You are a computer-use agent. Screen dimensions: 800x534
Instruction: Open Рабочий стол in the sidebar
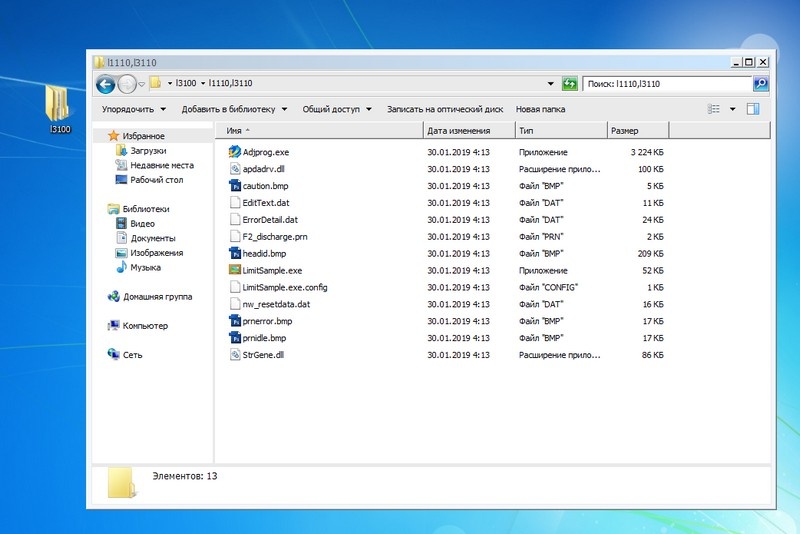pyautogui.click(x=156, y=180)
